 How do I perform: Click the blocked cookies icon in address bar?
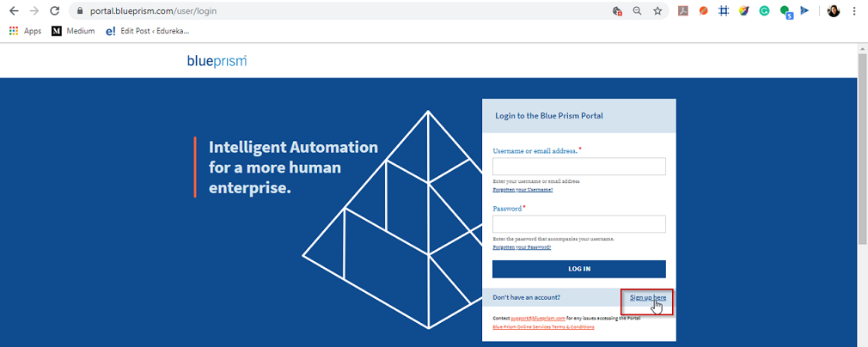(617, 10)
